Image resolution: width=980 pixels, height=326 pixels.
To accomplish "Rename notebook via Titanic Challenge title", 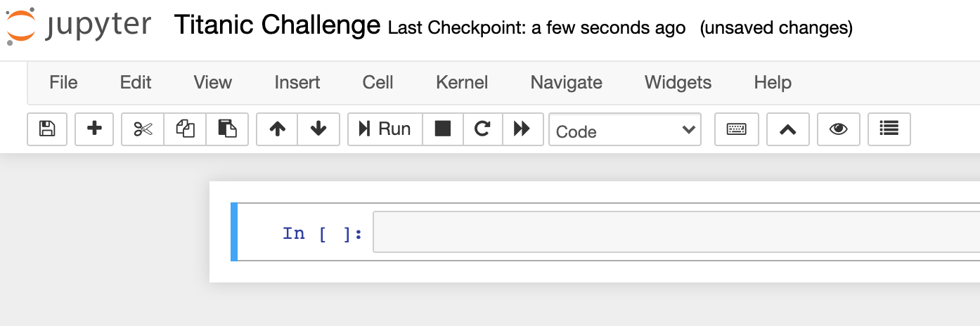I will pyautogui.click(x=277, y=26).
